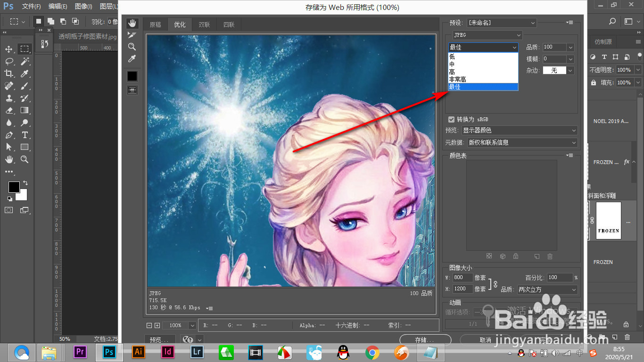
Task: Click the background white color swatch
Action: pyautogui.click(x=23, y=196)
